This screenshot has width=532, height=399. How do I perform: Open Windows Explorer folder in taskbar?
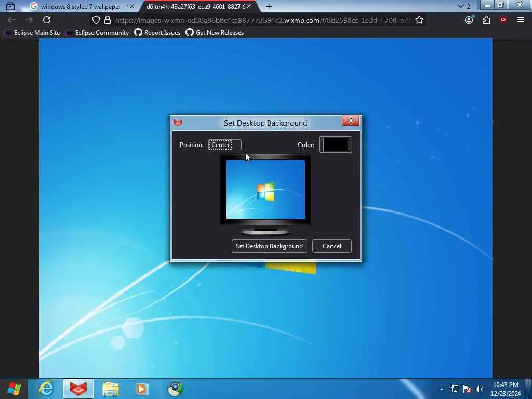(x=111, y=389)
